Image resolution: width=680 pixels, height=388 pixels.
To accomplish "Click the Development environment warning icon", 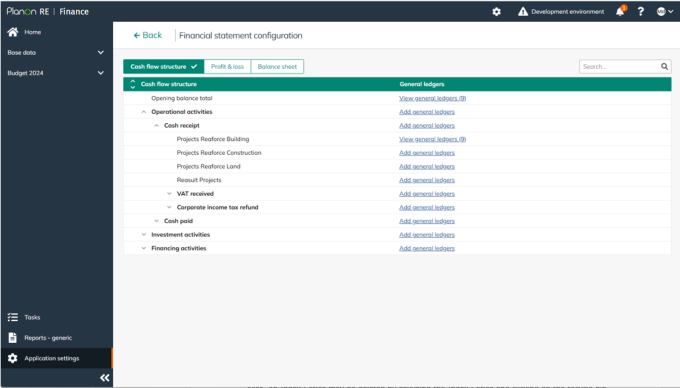I will [x=523, y=12].
